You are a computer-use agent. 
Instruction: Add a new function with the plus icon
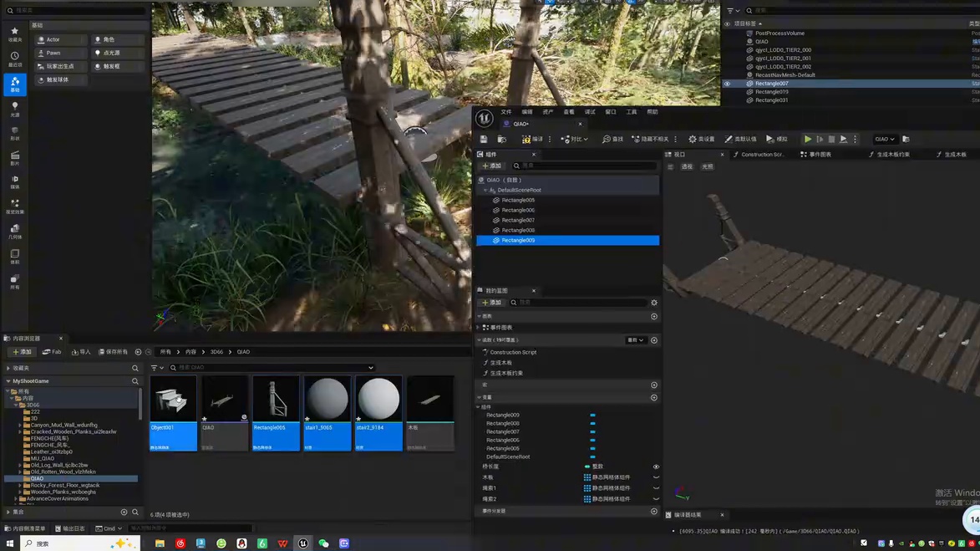654,340
